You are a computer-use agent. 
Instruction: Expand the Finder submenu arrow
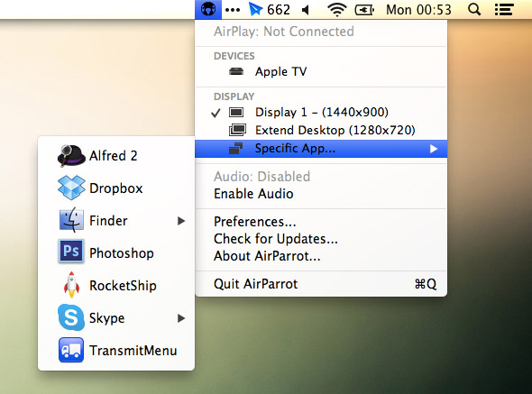click(181, 221)
